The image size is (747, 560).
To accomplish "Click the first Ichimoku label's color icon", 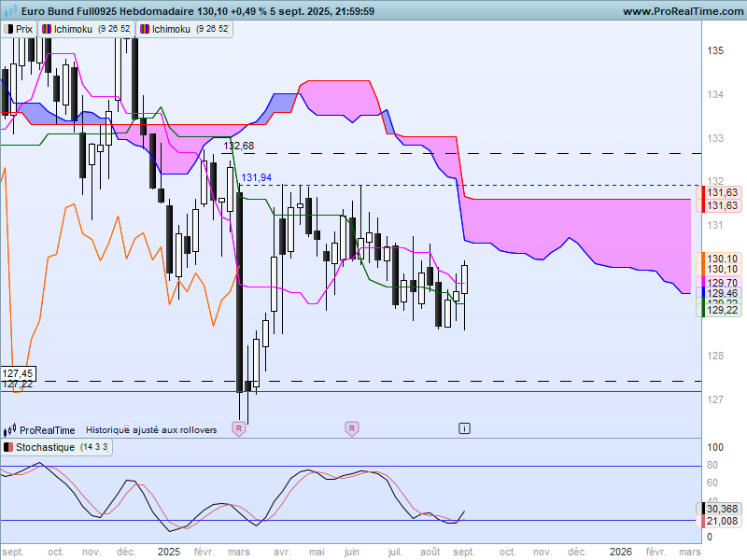I will pos(47,29).
